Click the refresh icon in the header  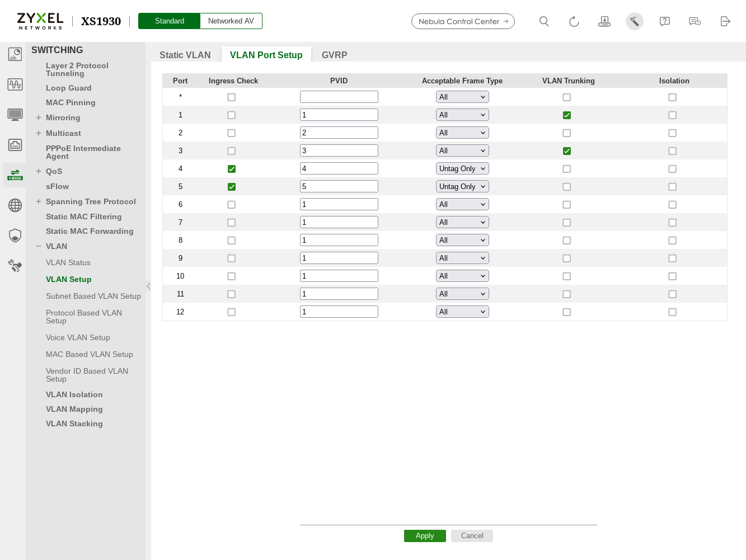(574, 21)
